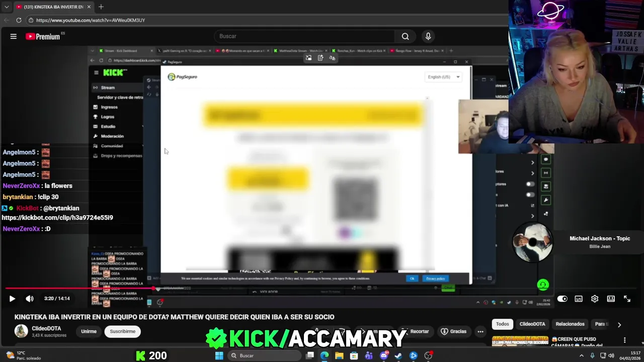Click the Michael Jackson Billie Jean album disc

[x=532, y=242]
